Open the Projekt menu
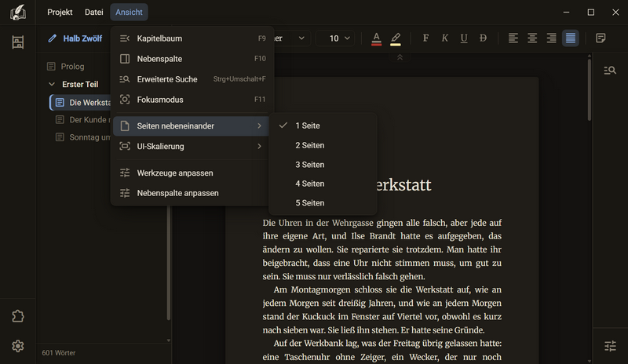 60,13
